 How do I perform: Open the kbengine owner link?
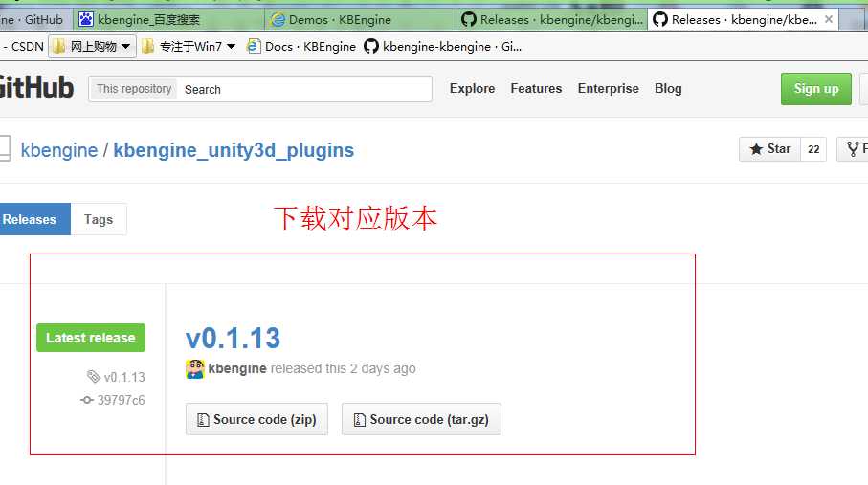(x=58, y=150)
